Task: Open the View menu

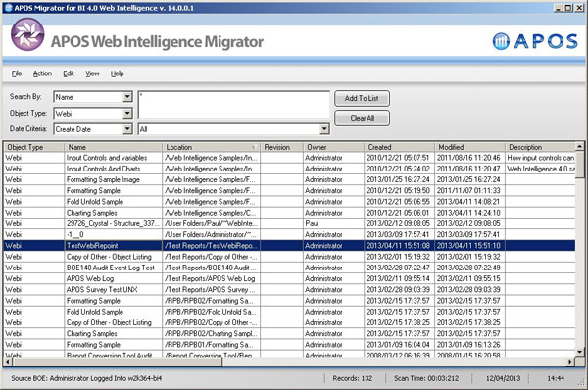Action: (92, 73)
